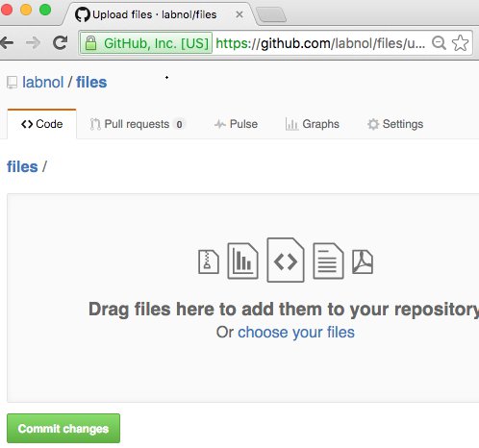Click the browser back arrow
Viewport: 479px width, 448px height.
coord(7,42)
